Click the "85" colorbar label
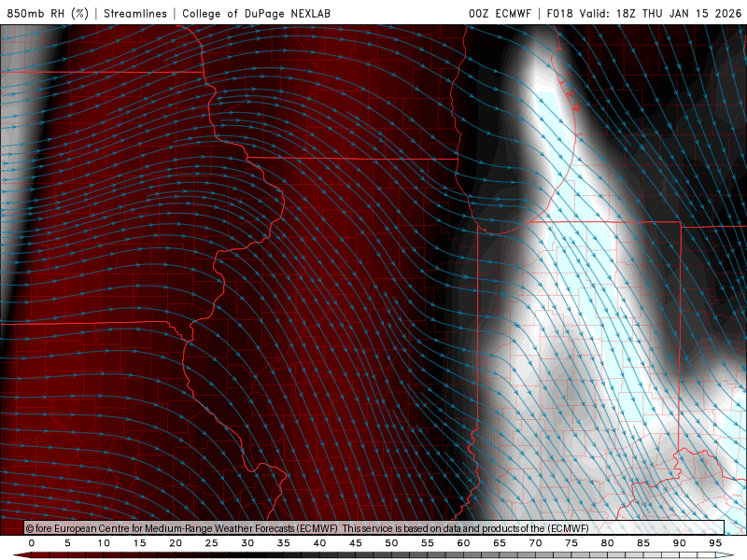 (643, 543)
